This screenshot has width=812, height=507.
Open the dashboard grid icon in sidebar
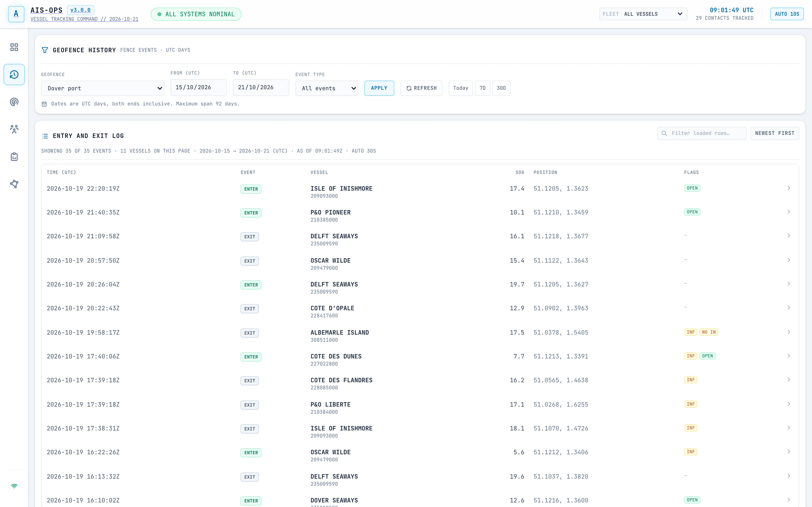click(14, 47)
